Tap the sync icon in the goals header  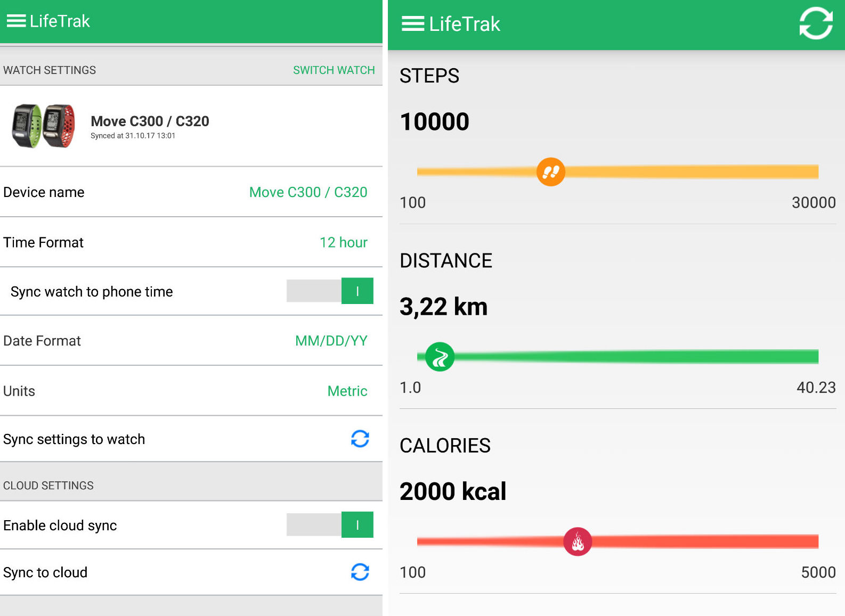[816, 23]
